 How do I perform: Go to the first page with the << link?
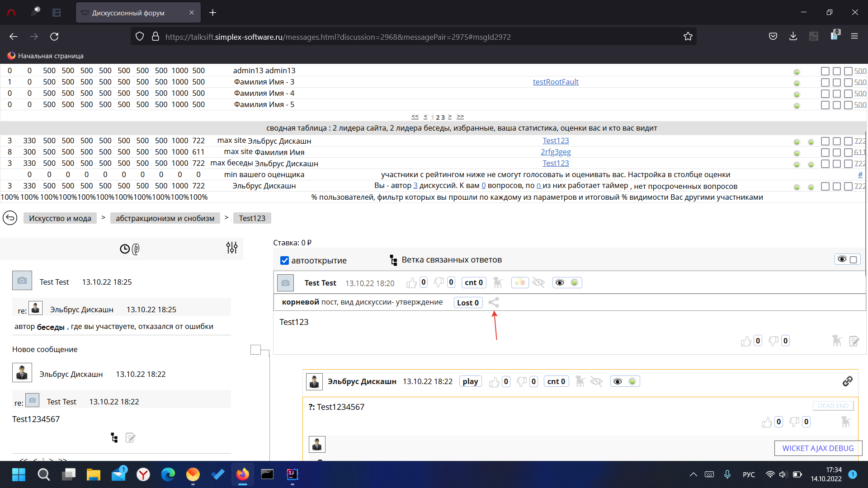click(x=415, y=117)
